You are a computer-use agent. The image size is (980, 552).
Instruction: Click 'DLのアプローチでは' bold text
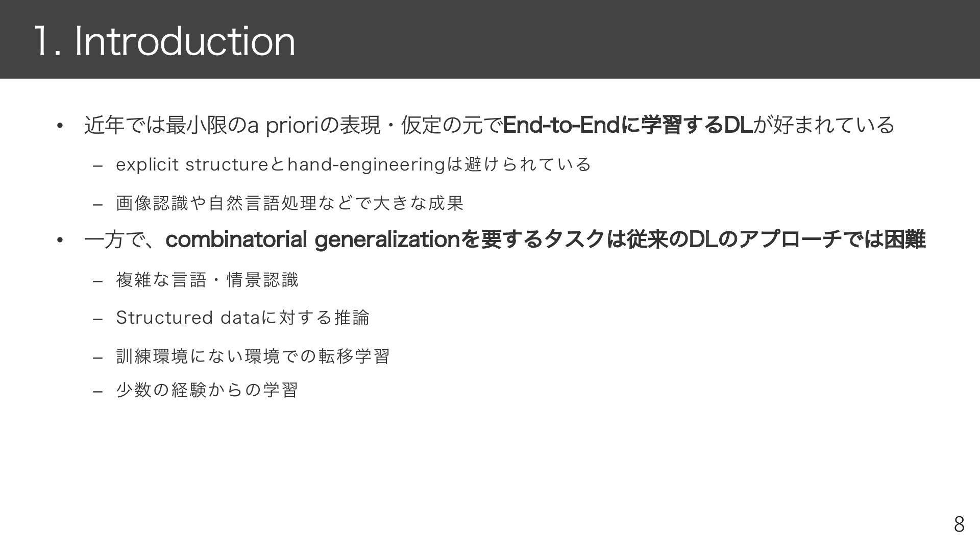786,239
